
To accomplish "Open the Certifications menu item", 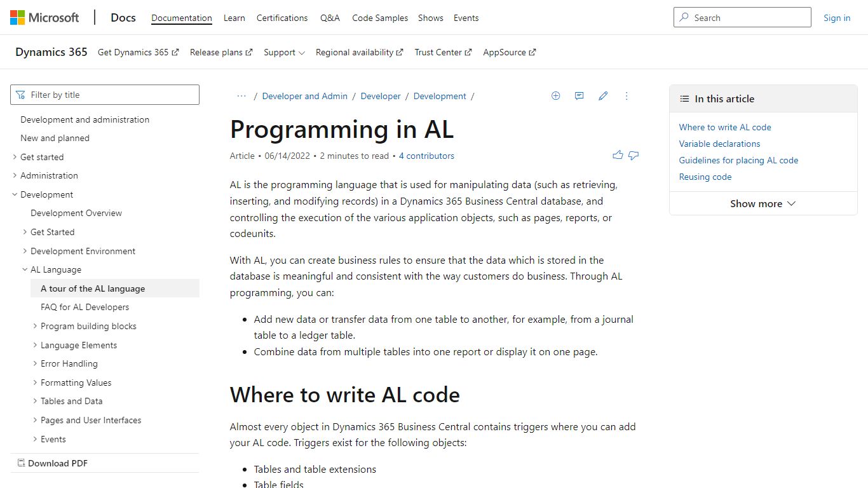I will click(x=282, y=18).
